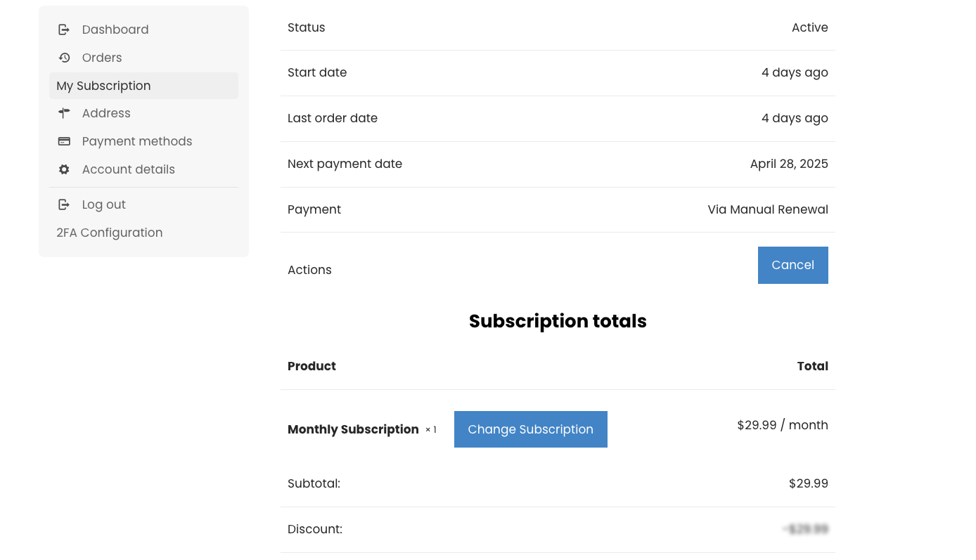This screenshot has height=560, width=976.
Task: Click the history clock icon beside Orders
Action: [x=64, y=58]
